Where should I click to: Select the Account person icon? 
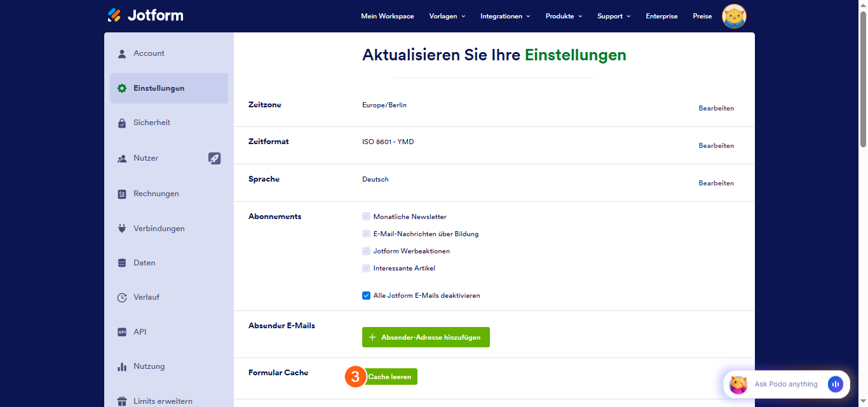[121, 53]
